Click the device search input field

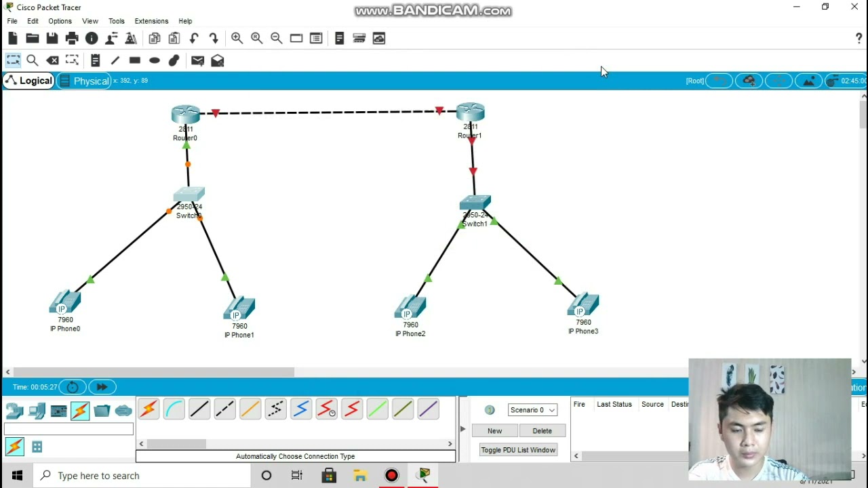69,429
